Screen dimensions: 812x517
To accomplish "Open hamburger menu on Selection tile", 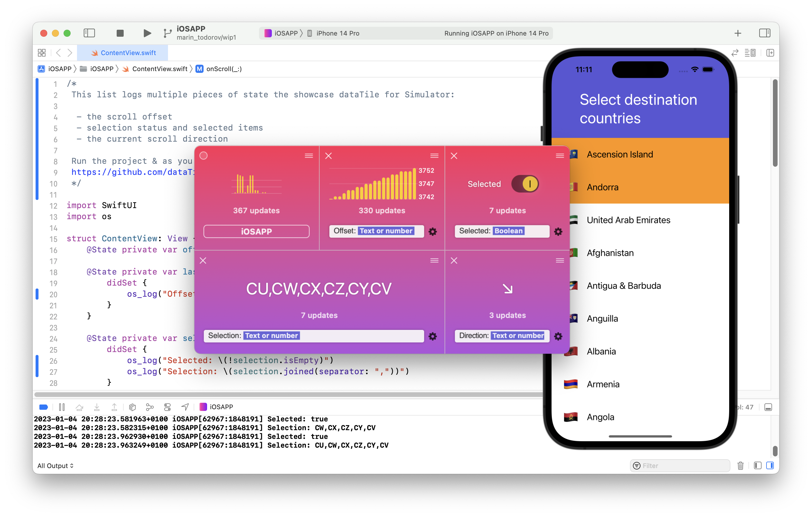I will 434,261.
